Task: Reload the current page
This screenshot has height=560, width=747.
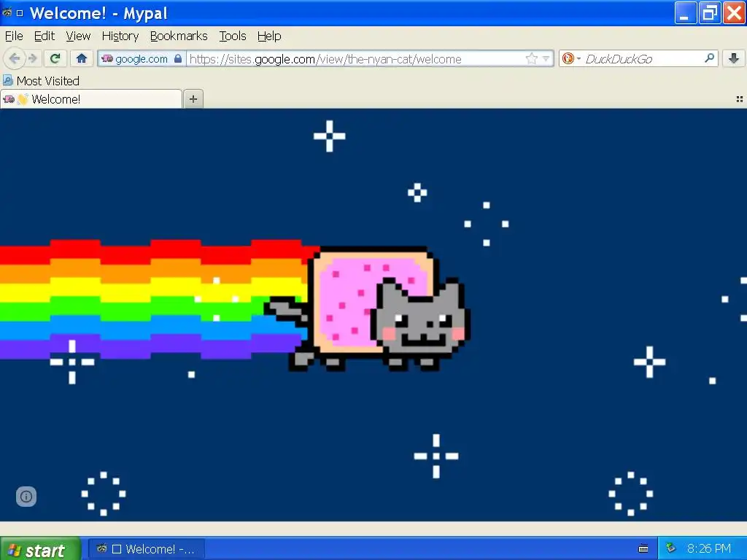Action: [55, 58]
